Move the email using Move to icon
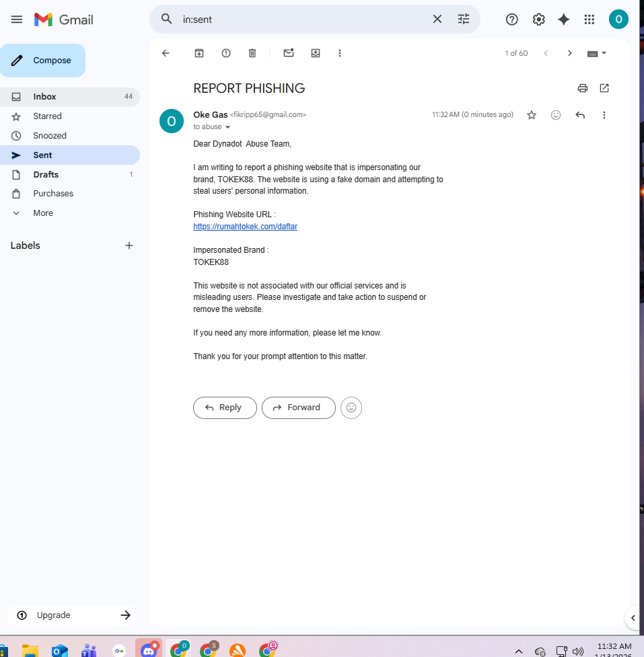Screen dimensions: 644x657 [316, 53]
